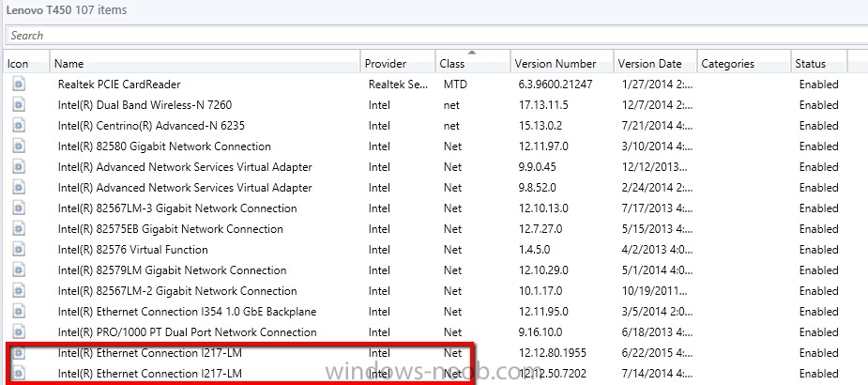Sort by the Version Number column
This screenshot has width=868, height=385.
[x=561, y=63]
